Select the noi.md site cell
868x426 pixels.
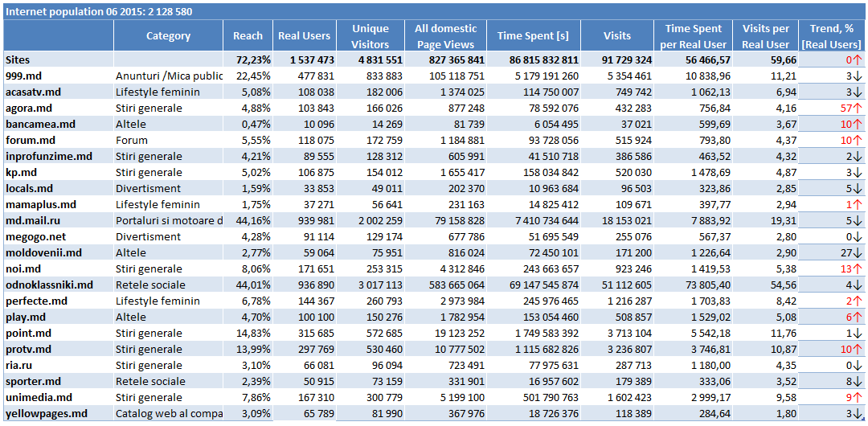point(58,268)
